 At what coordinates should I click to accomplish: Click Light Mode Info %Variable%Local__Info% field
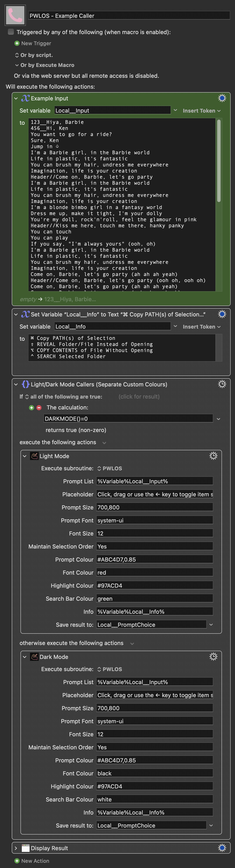pyautogui.click(x=154, y=611)
